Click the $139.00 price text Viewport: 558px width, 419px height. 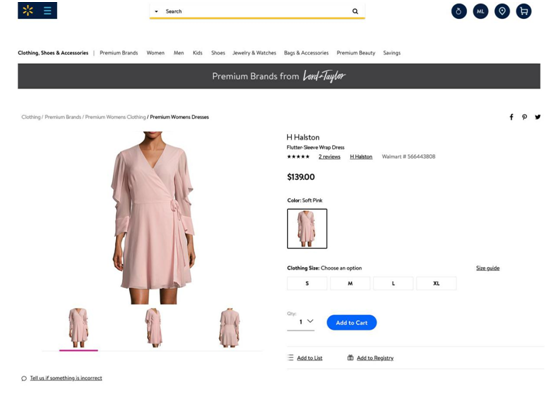(x=301, y=177)
